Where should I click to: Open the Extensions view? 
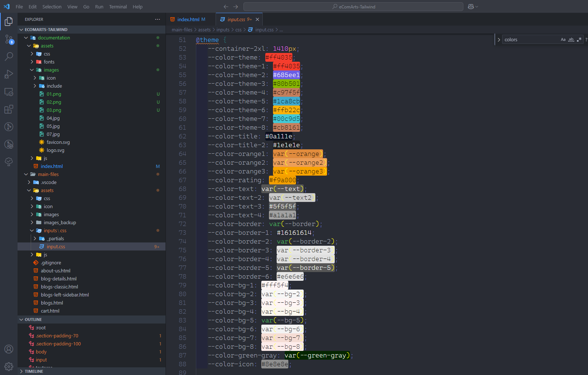[9, 109]
